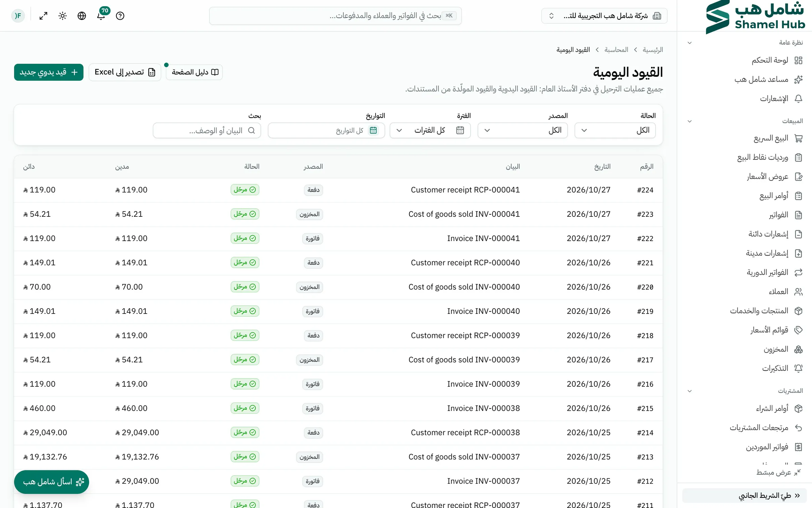
Task: Open البيع السريع quick sale
Action: 778,138
